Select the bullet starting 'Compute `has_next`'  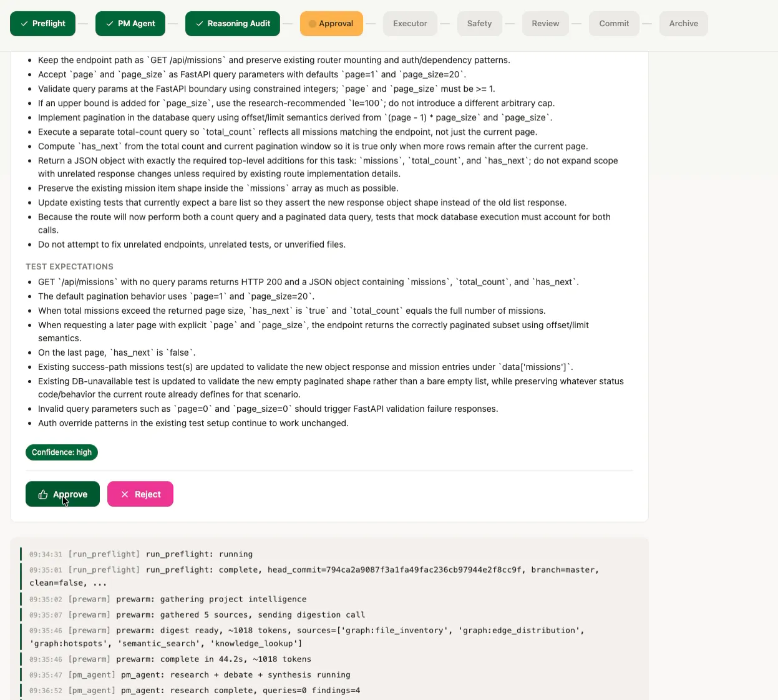point(313,146)
